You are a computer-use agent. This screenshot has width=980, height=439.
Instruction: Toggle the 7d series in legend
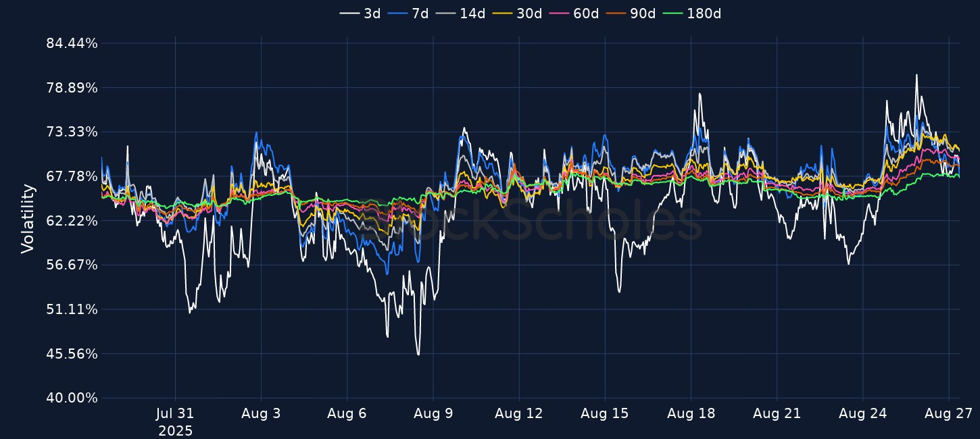pyautogui.click(x=408, y=14)
